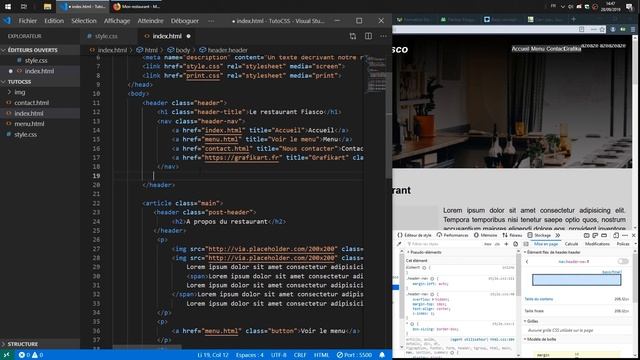Change the HTML language mode
Viewport: 640px width, 360px height.
pyautogui.click(x=321, y=355)
